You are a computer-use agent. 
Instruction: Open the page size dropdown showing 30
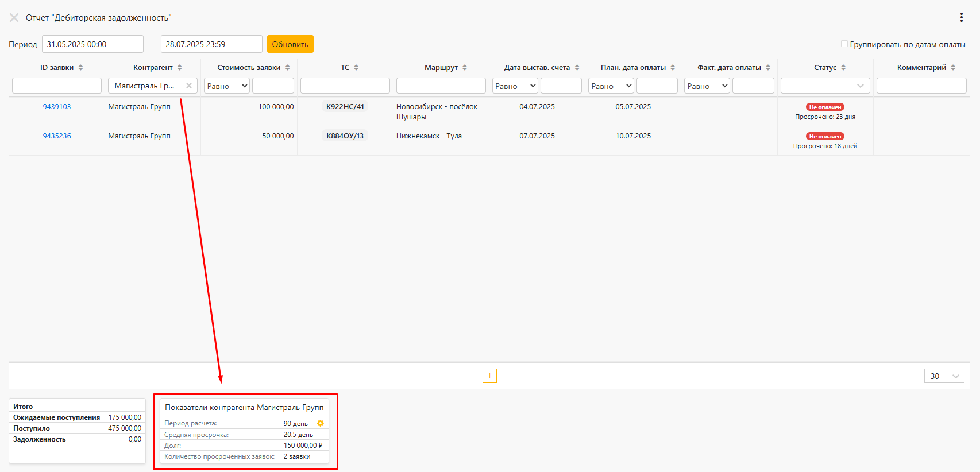944,376
